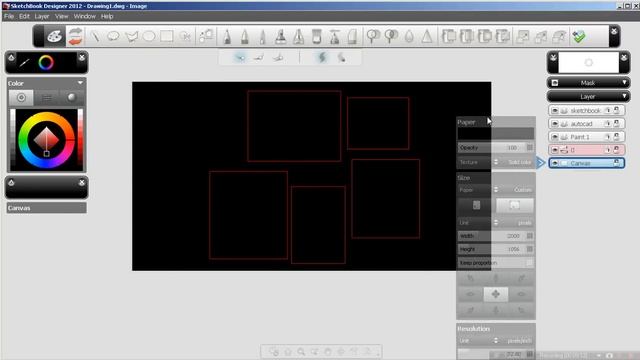Enable the Keep proportion checkbox
This screenshot has height=360, width=640.
pos(529,263)
